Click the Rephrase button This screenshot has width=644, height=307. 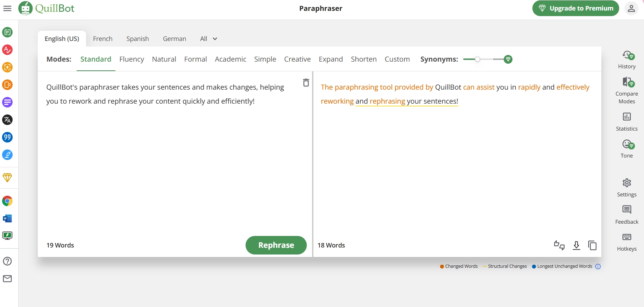(276, 245)
